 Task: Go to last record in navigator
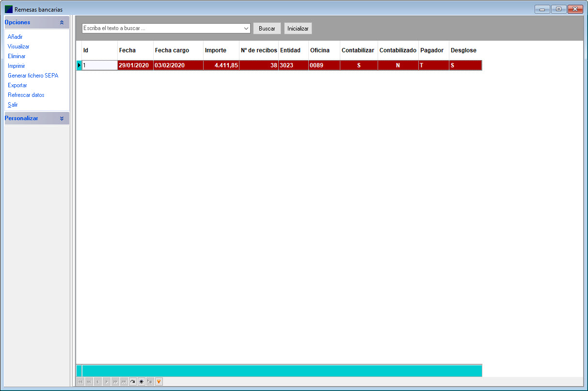(x=124, y=382)
